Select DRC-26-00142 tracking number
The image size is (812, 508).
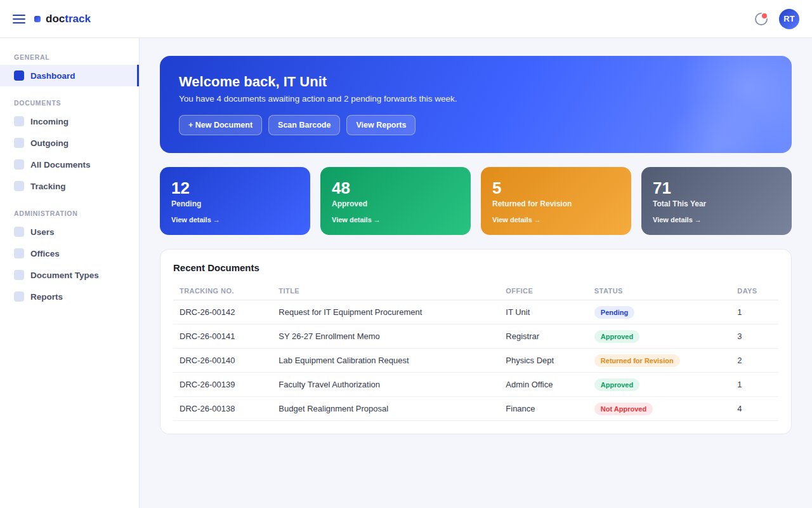(207, 312)
